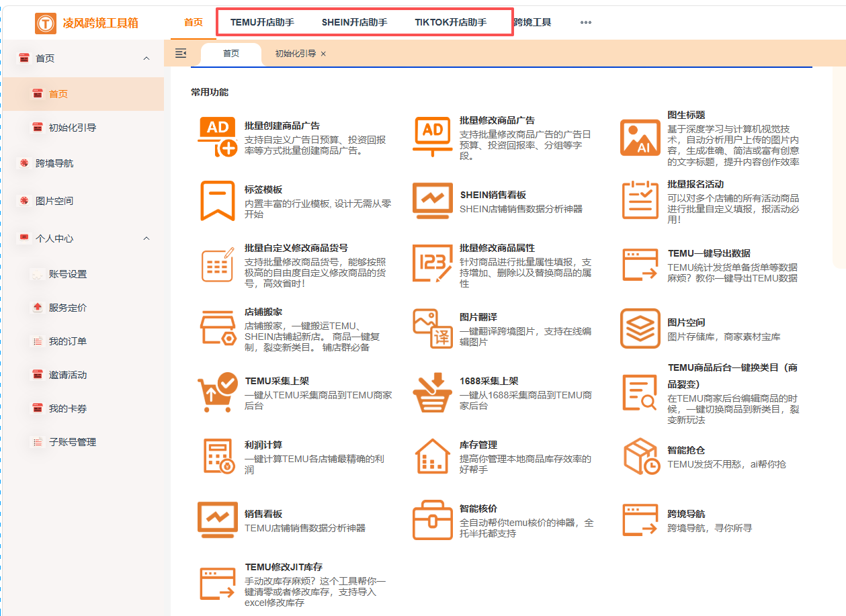Click the 库存管理 title link
This screenshot has width=846, height=616.
[478, 445]
